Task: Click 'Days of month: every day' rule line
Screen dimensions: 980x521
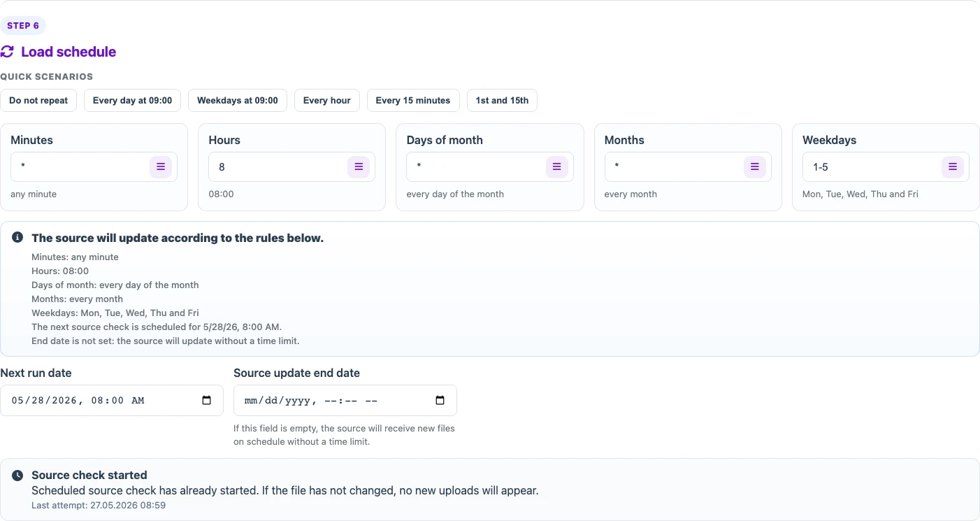Action: (x=115, y=285)
